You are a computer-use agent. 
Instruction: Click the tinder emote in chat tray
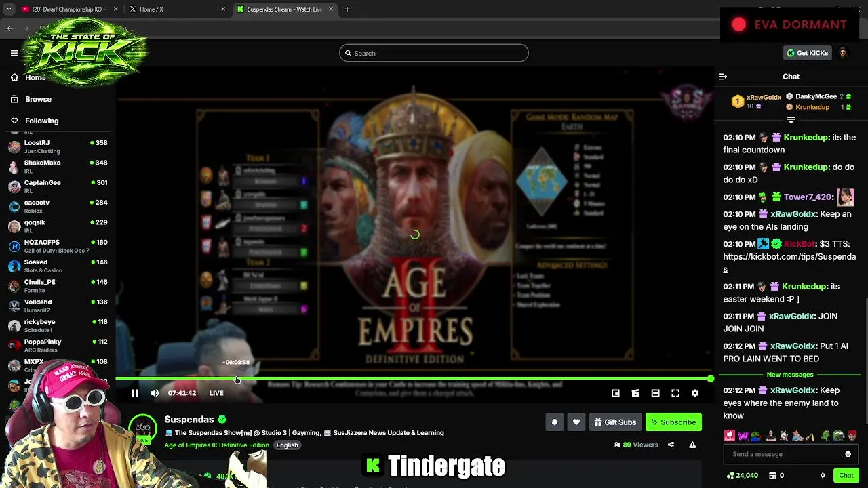click(x=730, y=436)
